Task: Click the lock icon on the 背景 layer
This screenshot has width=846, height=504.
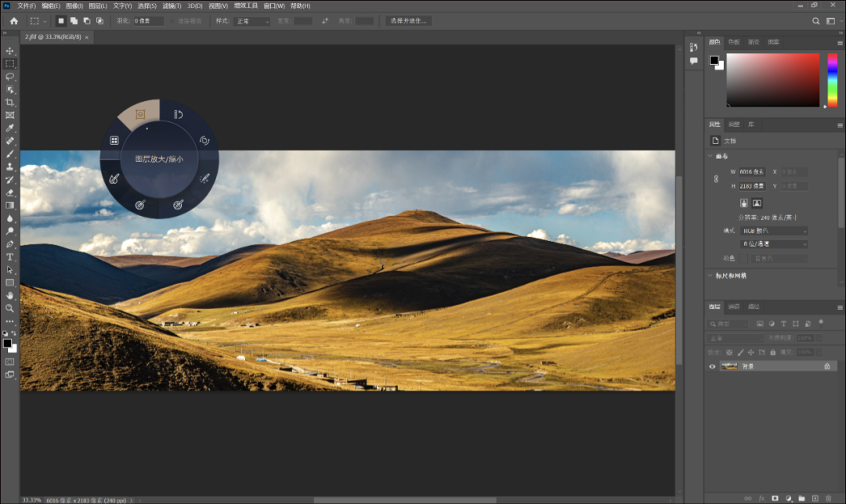Action: click(x=826, y=366)
